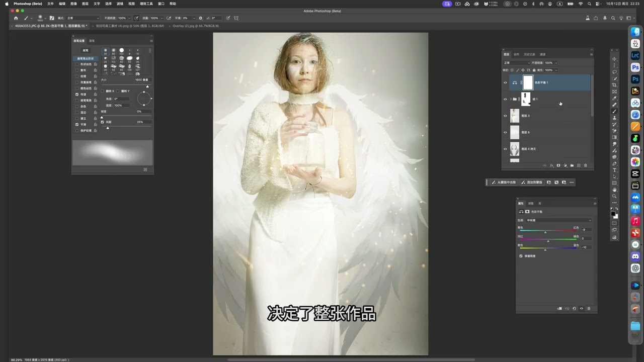Screen dimensions: 644x362
Task: Click the cyan-red color balance slider
Action: tap(548, 230)
